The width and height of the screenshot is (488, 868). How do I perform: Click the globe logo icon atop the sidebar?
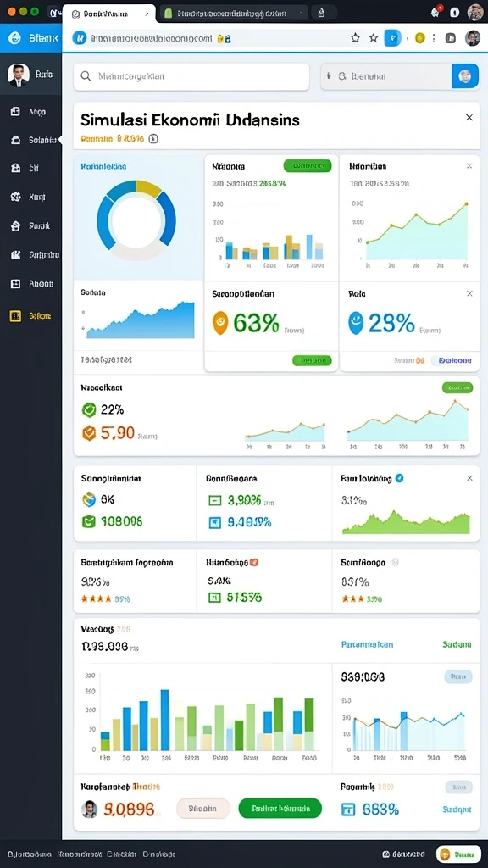(x=15, y=37)
